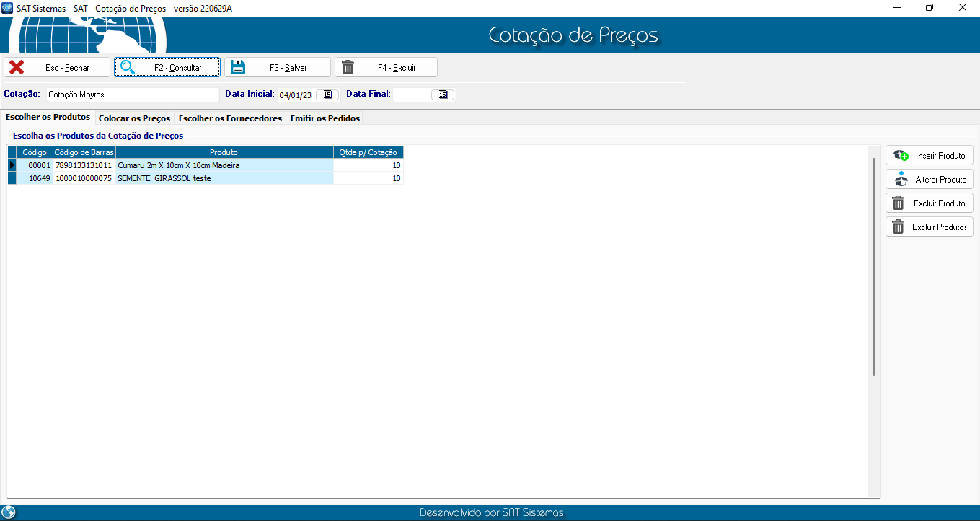Switch to Colocar os Preços tab

pyautogui.click(x=134, y=118)
